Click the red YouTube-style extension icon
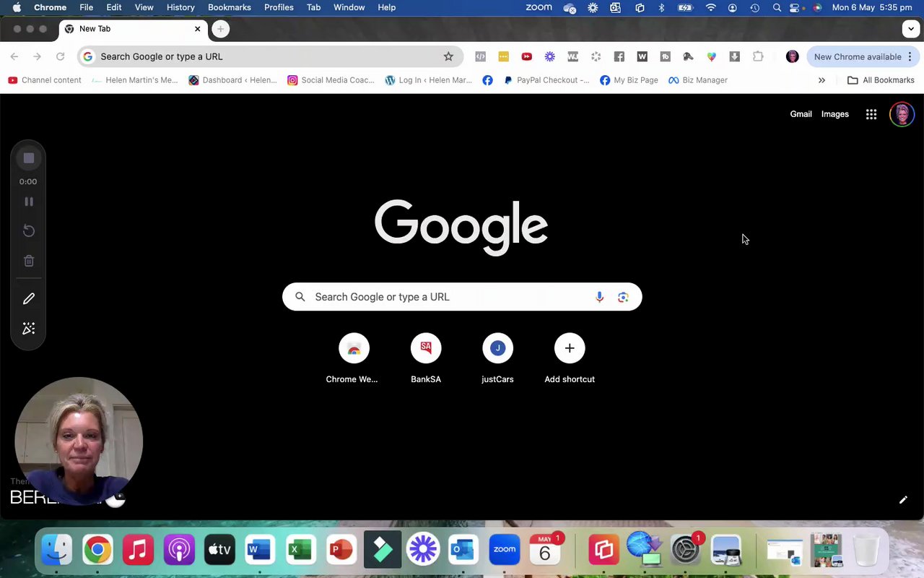 527,56
